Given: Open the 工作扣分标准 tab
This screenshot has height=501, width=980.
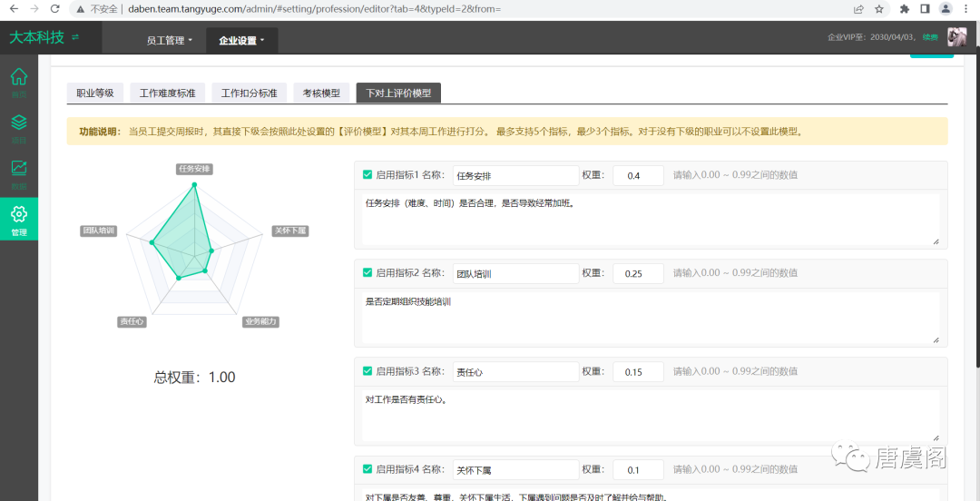Looking at the screenshot, I should [x=249, y=93].
